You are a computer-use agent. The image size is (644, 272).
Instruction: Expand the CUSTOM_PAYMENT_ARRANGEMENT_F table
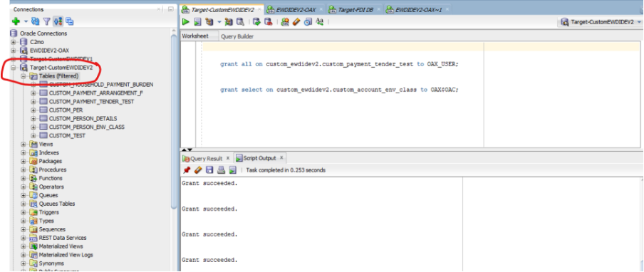(33, 93)
